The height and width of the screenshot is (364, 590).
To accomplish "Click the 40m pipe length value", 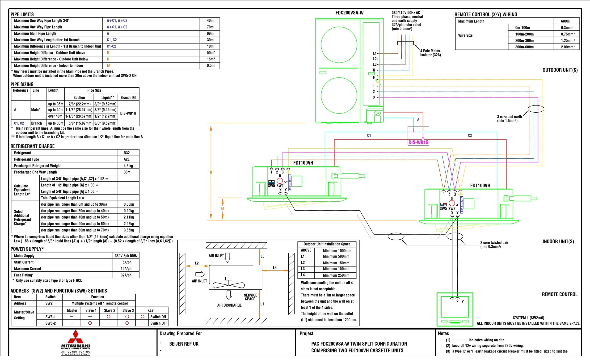I will point(210,21).
